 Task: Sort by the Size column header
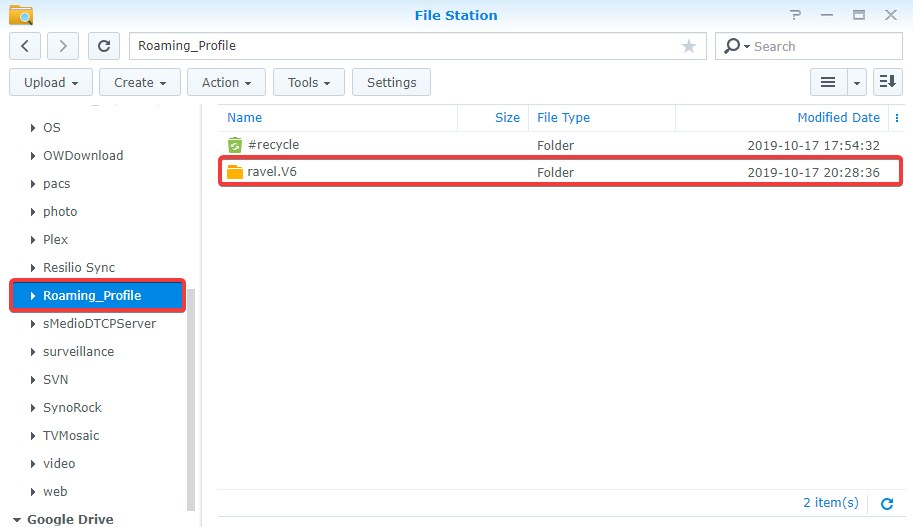coord(507,118)
